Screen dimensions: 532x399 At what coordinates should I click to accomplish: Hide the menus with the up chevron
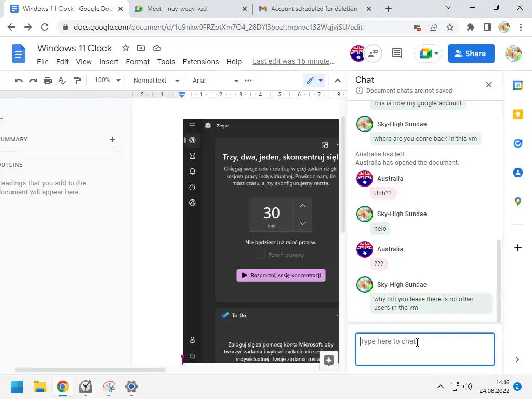click(338, 81)
